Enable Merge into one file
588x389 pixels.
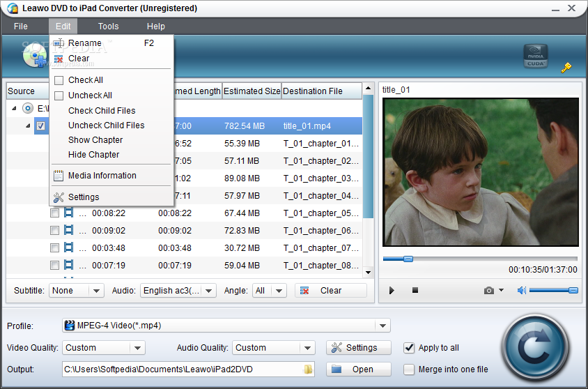[409, 369]
